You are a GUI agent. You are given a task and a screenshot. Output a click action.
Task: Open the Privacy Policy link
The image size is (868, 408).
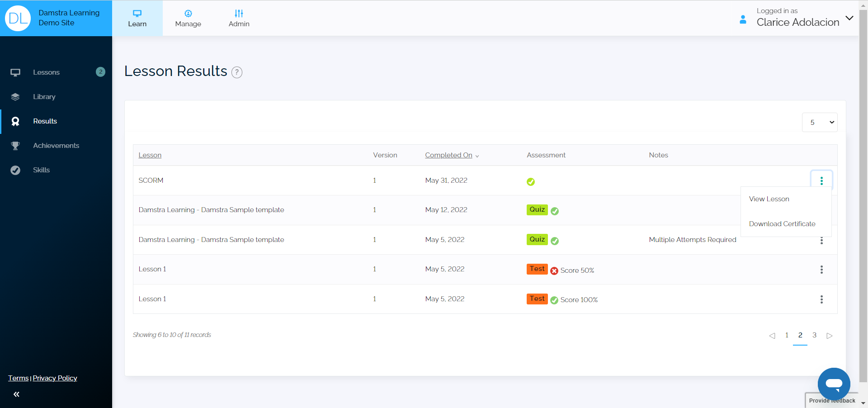pos(55,378)
